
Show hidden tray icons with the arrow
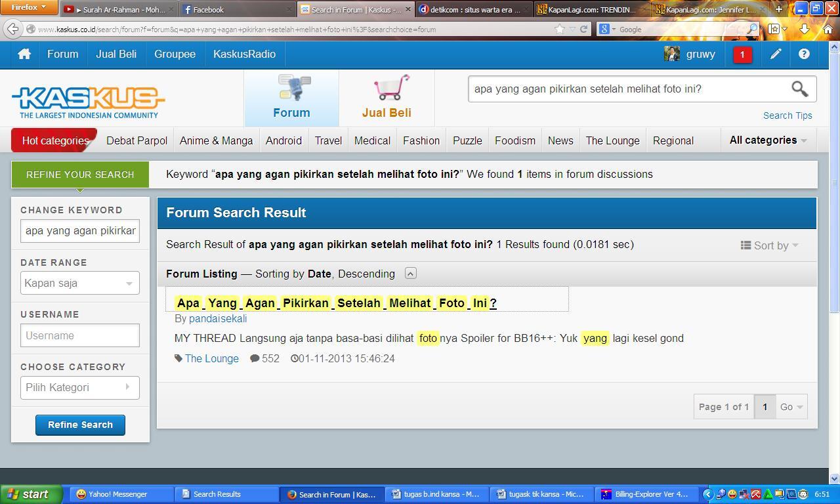pyautogui.click(x=707, y=494)
